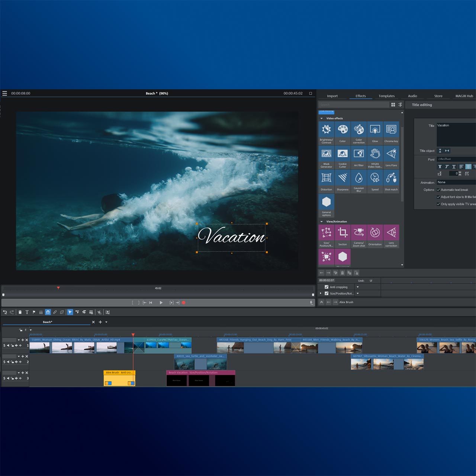Select the Shot match effect

391,181
